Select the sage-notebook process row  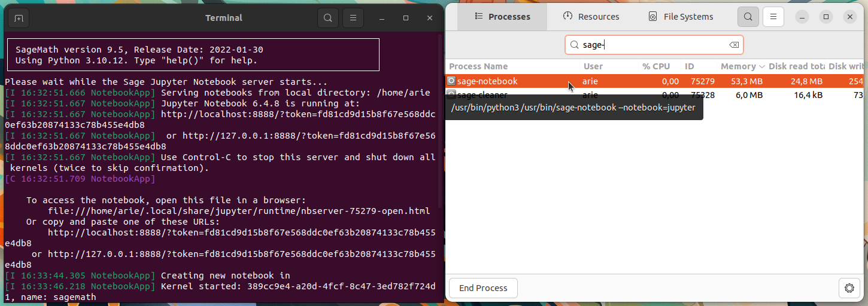coord(655,81)
